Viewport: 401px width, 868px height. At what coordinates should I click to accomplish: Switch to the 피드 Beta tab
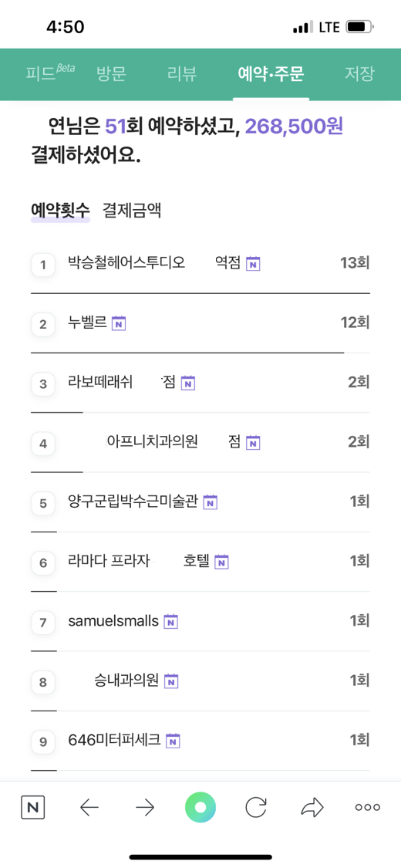pyautogui.click(x=50, y=73)
